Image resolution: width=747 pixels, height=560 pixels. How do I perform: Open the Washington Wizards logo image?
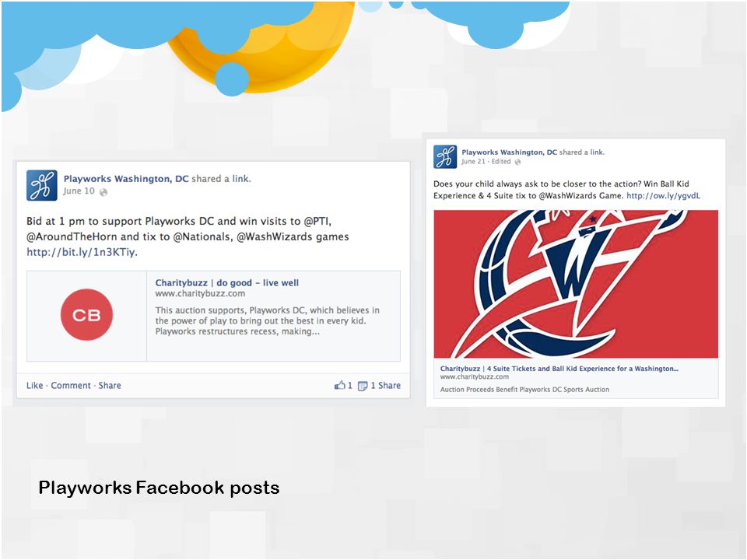pyautogui.click(x=576, y=284)
